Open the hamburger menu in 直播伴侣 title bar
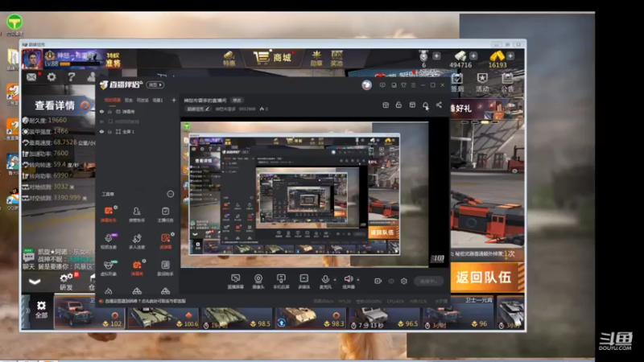Viewport: 644px width, 362px height. coord(413,85)
